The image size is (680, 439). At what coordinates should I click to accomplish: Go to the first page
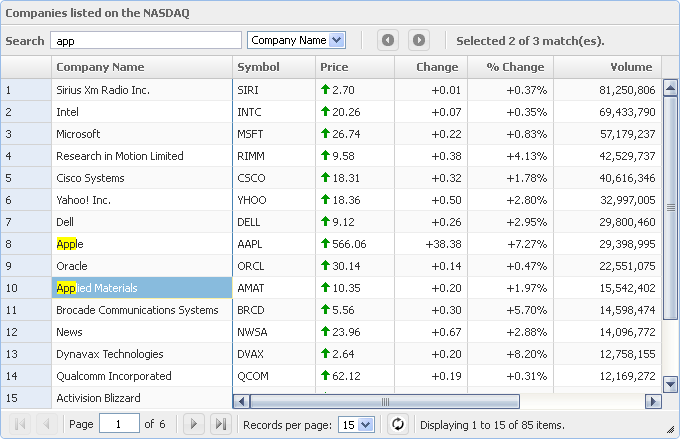tap(20, 424)
